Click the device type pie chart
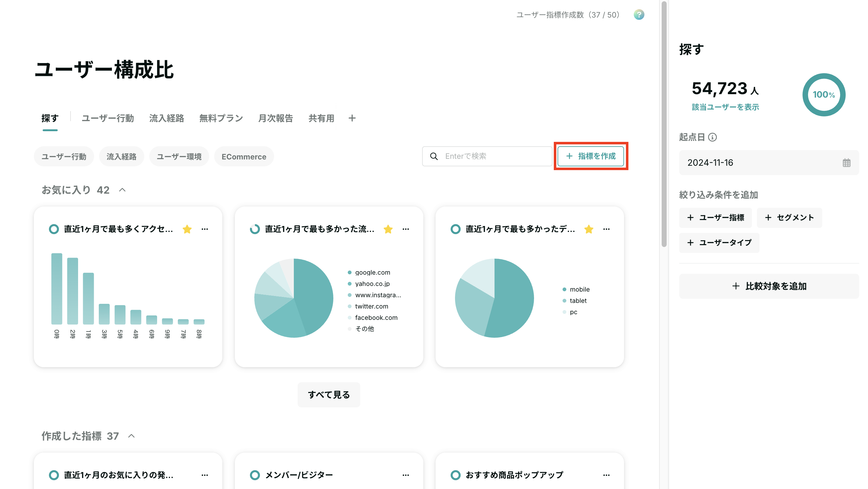Image resolution: width=868 pixels, height=489 pixels. (x=494, y=298)
